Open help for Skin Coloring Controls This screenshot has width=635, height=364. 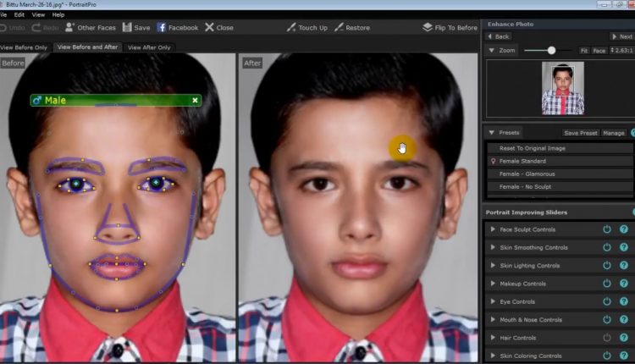click(x=624, y=356)
